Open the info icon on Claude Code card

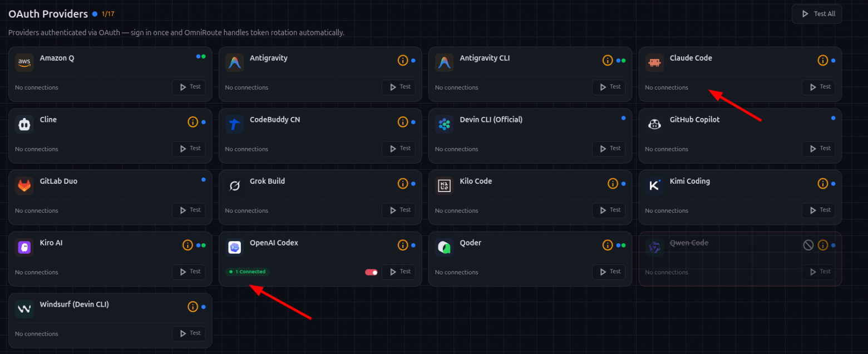822,60
